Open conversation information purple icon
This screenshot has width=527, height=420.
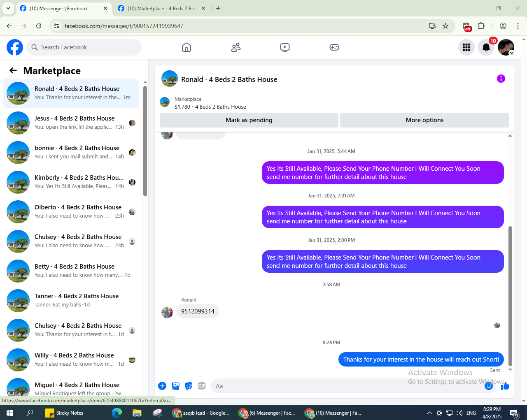(501, 79)
